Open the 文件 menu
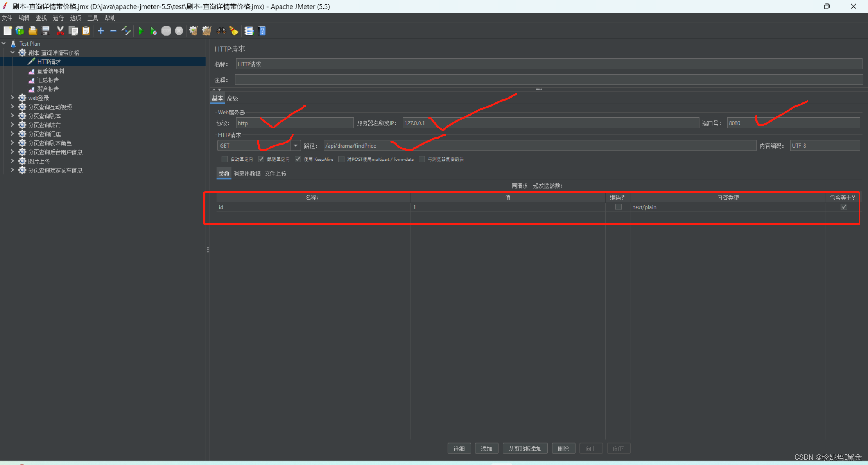Image resolution: width=868 pixels, height=465 pixels. click(7, 18)
